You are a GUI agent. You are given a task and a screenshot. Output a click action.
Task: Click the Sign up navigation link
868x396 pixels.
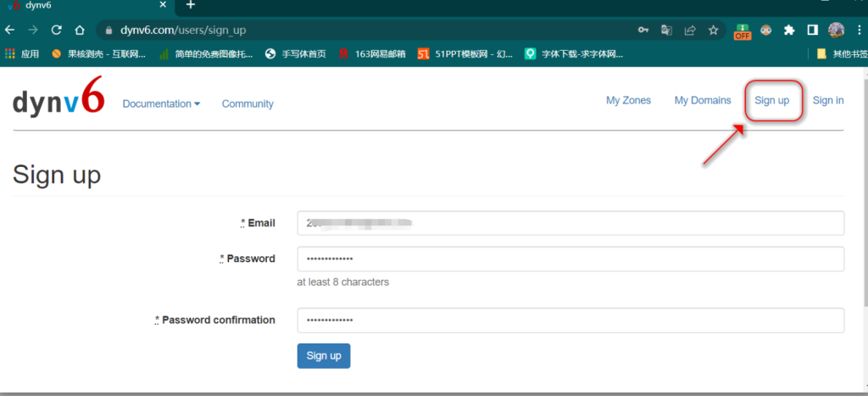771,100
